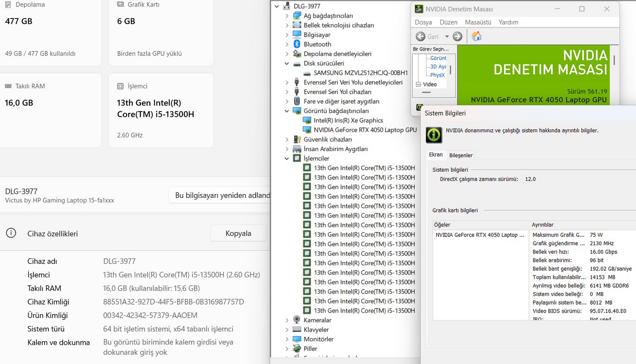Image resolution: width=636 pixels, height=364 pixels.
Task: Collapse the Video task tree node
Action: click(418, 84)
